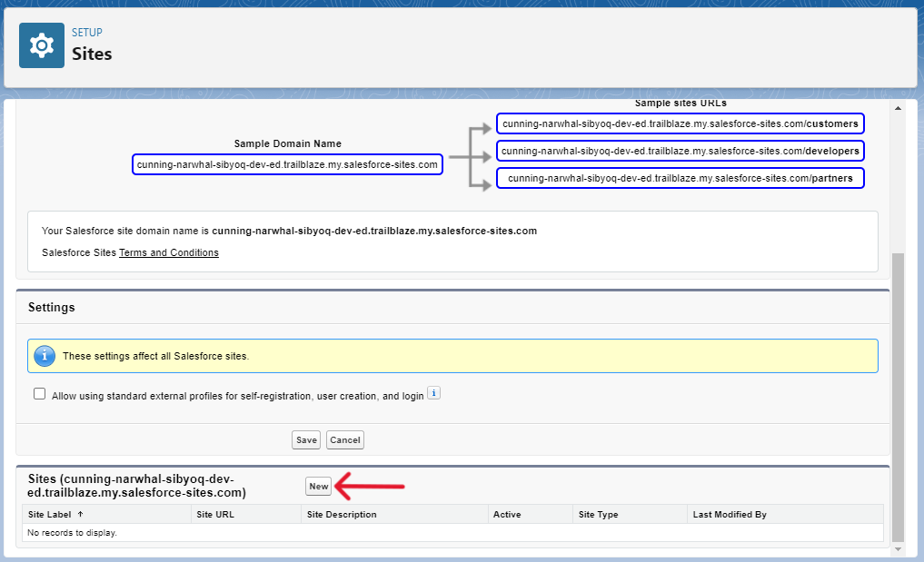Image resolution: width=924 pixels, height=562 pixels.
Task: Click the Setup gear icon
Action: pyautogui.click(x=41, y=45)
